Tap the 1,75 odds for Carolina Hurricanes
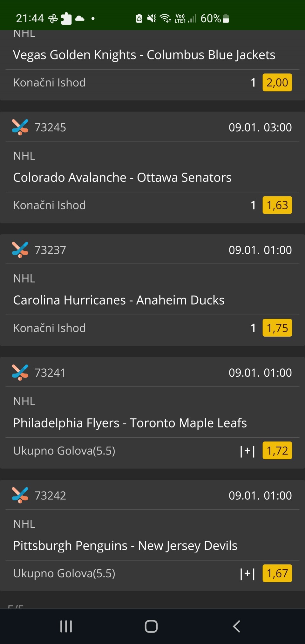Image resolution: width=305 pixels, height=644 pixels. pos(277,328)
